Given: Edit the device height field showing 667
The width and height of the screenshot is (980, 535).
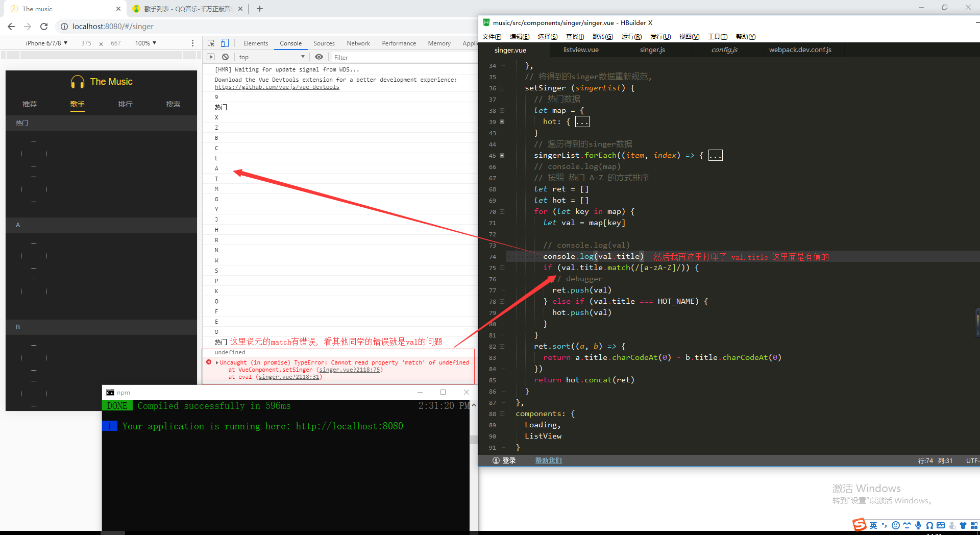Looking at the screenshot, I should coord(116,43).
